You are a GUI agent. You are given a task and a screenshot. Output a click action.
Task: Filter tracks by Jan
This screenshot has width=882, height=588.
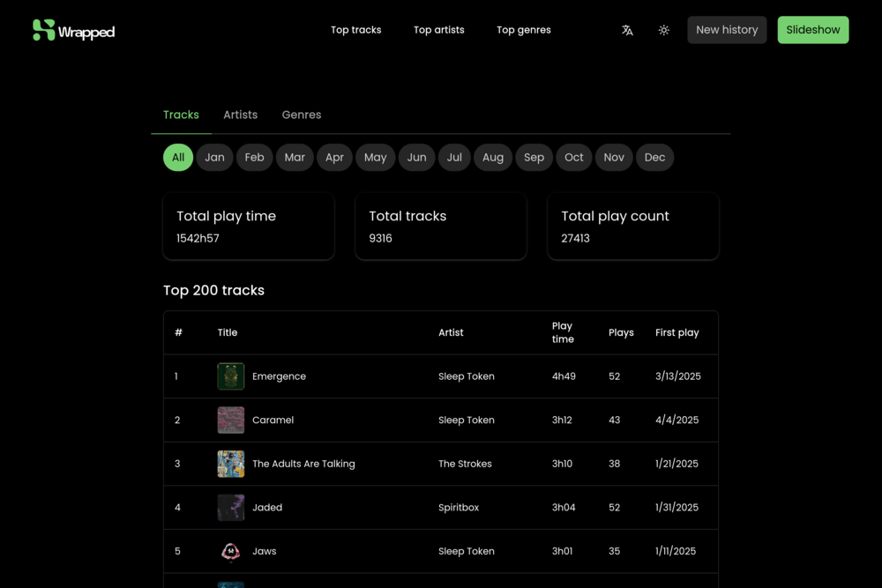(214, 158)
